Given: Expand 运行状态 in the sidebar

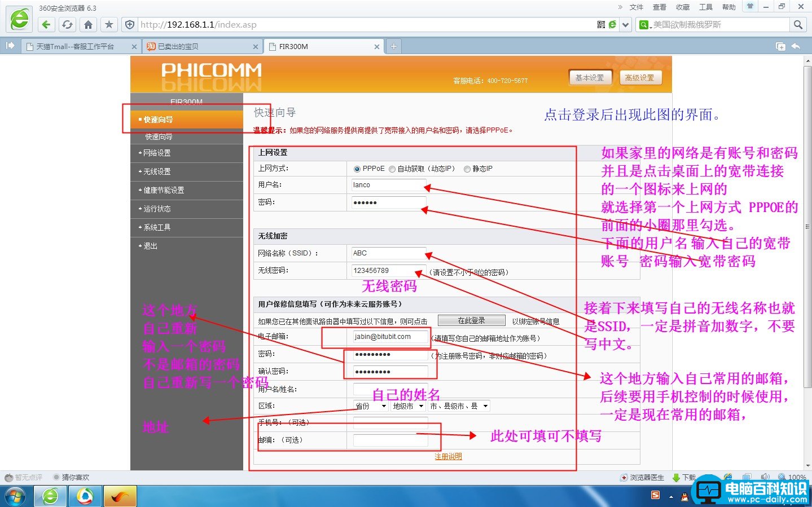Looking at the screenshot, I should [x=186, y=209].
